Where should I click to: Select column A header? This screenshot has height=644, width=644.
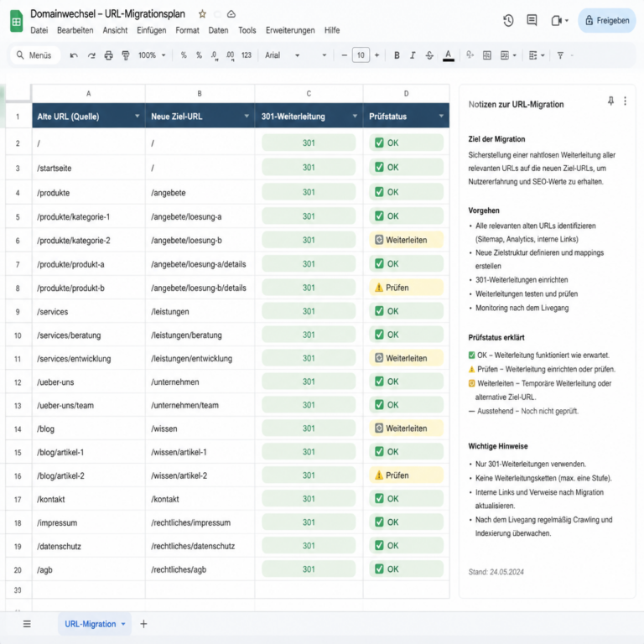pos(88,94)
